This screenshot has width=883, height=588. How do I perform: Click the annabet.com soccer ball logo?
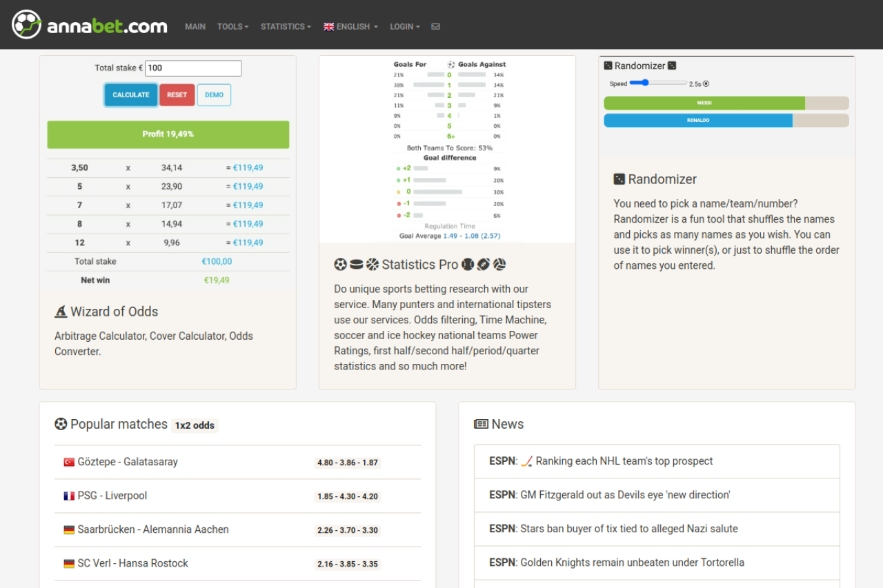pos(27,25)
